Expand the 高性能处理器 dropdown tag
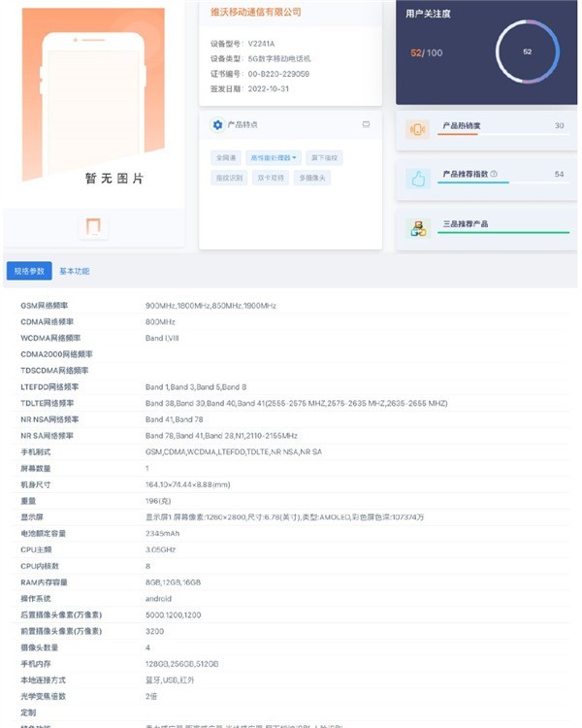 (x=274, y=158)
